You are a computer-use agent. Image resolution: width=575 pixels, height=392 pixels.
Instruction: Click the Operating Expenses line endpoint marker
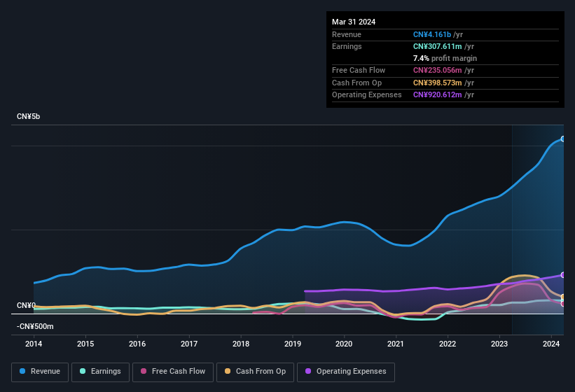pos(563,275)
